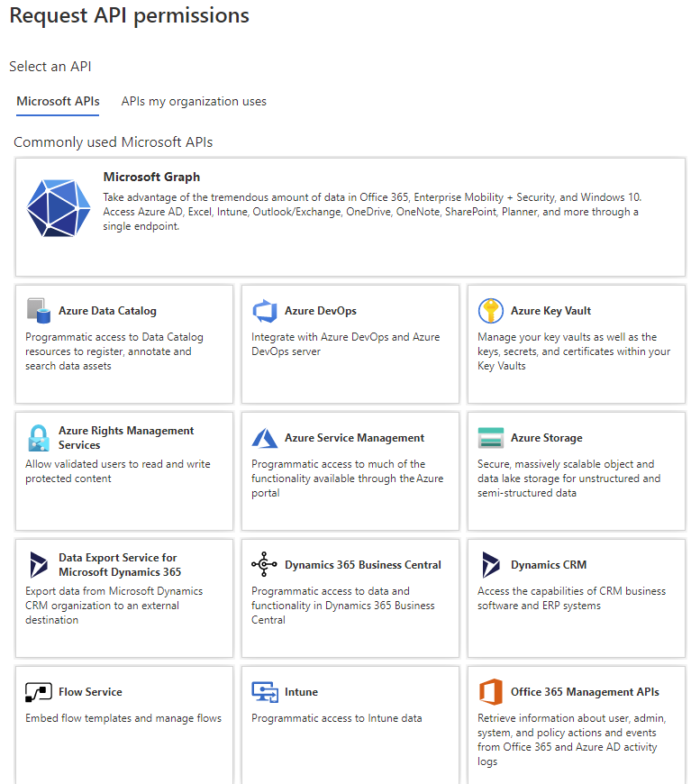Pick Azure Rights Management Services title

(x=126, y=437)
